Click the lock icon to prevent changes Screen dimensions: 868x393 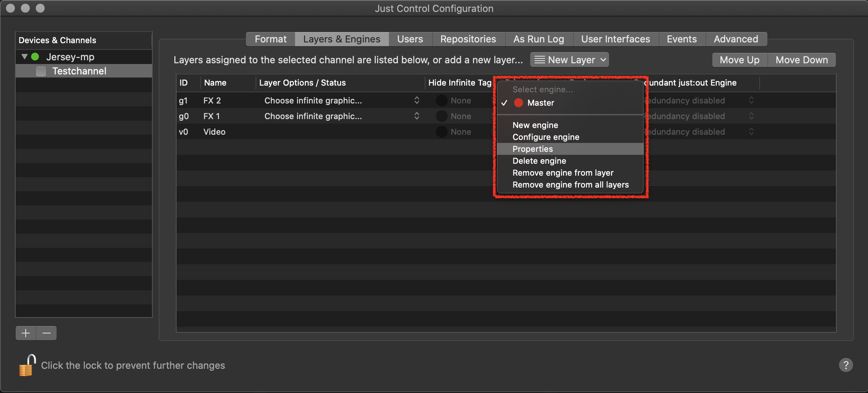point(28,365)
